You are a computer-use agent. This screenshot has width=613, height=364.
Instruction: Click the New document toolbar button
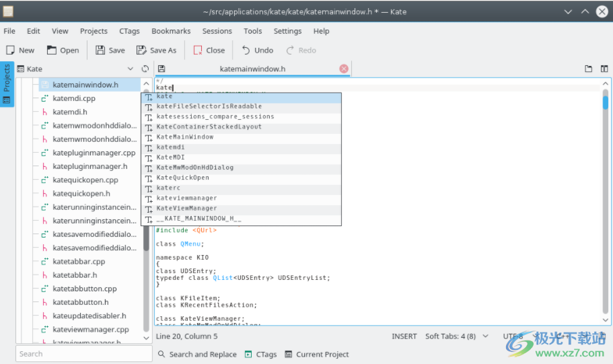click(x=20, y=50)
